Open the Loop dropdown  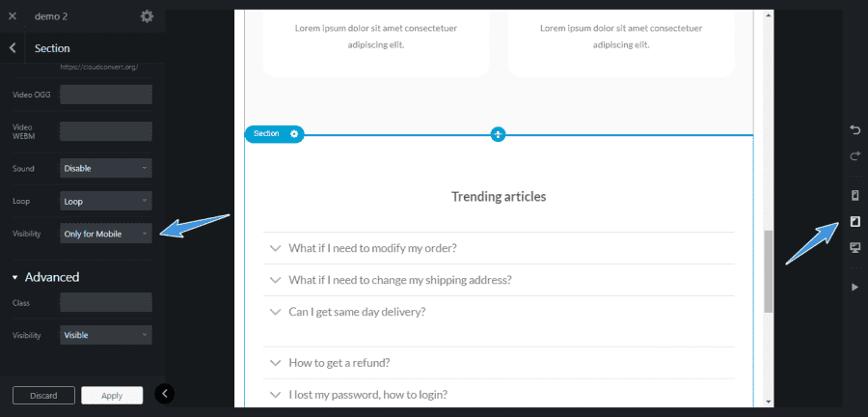click(x=106, y=202)
